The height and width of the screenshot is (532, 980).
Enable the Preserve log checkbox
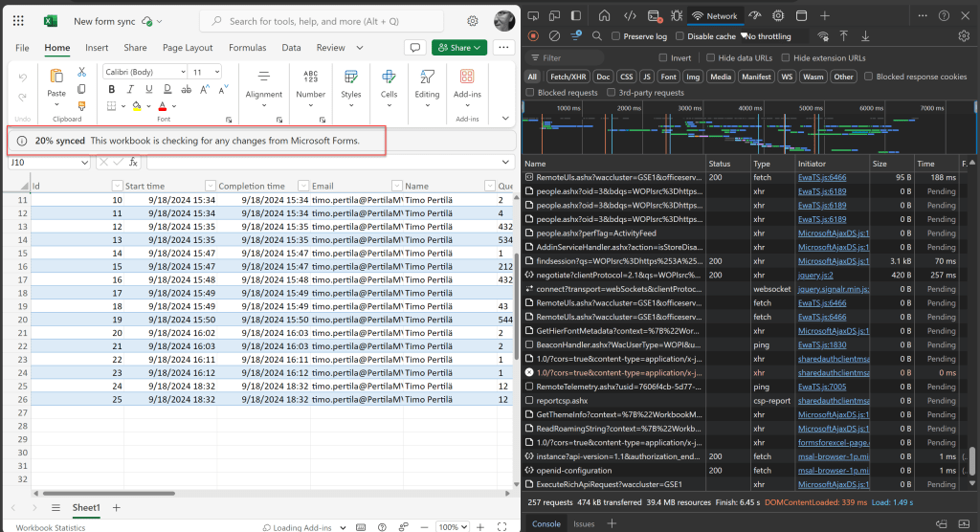(x=617, y=36)
